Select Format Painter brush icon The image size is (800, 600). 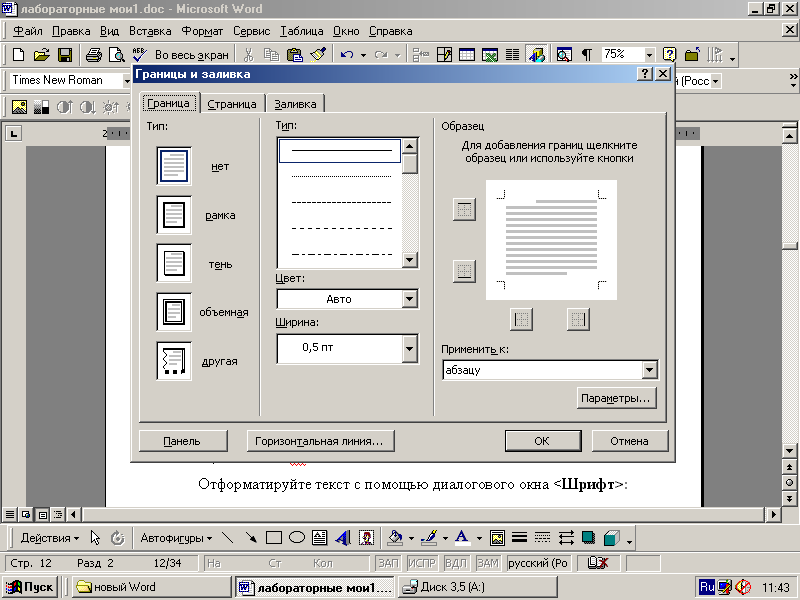(318, 54)
